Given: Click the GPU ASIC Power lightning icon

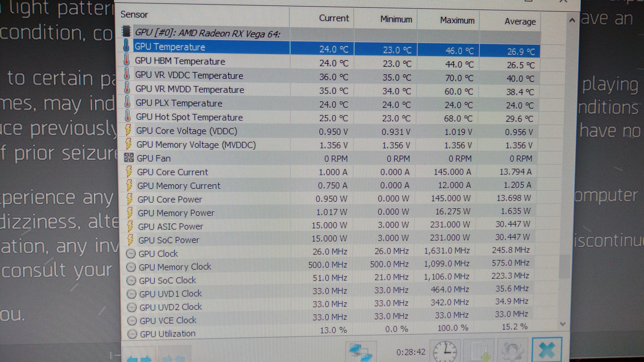Looking at the screenshot, I should [x=130, y=226].
